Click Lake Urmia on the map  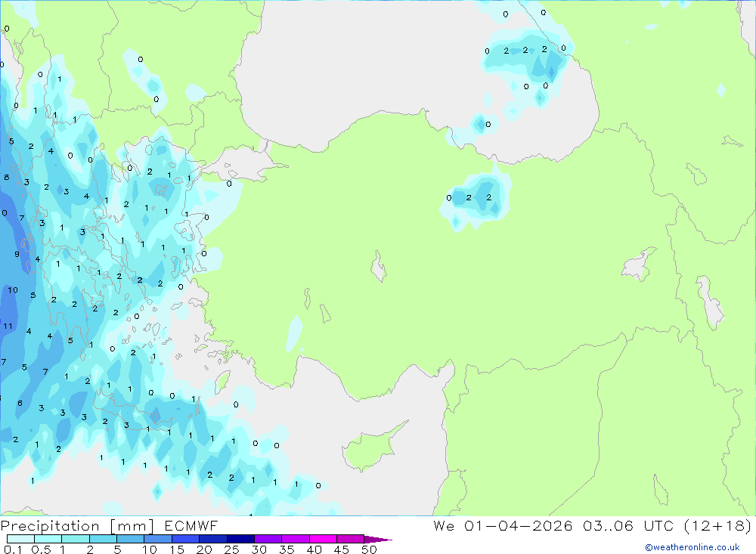709,302
